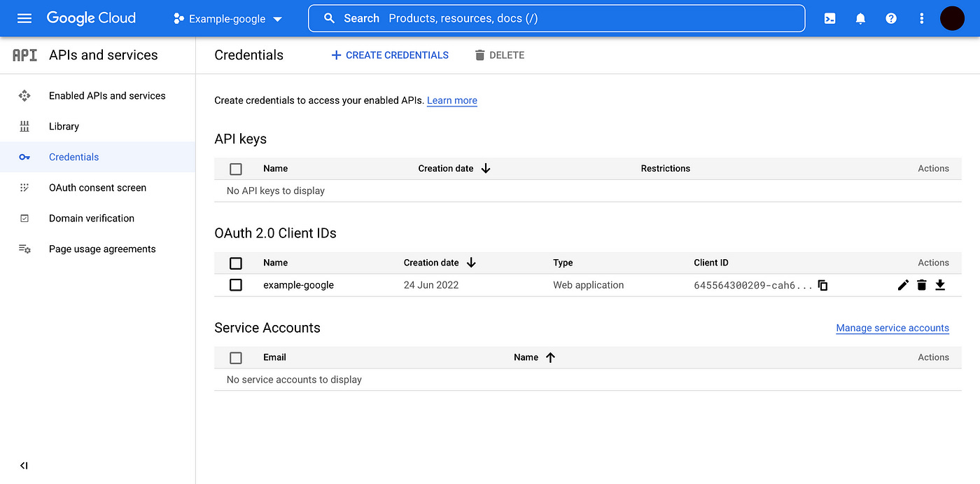Click the Domain verification checkbox icon
The width and height of the screenshot is (980, 484).
(24, 219)
